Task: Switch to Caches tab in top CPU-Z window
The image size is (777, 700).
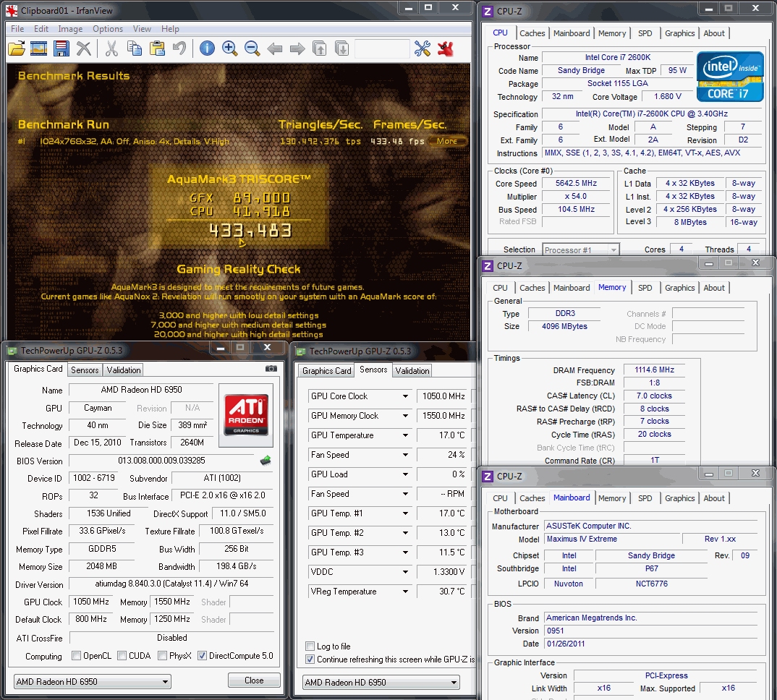Action: 532,33
